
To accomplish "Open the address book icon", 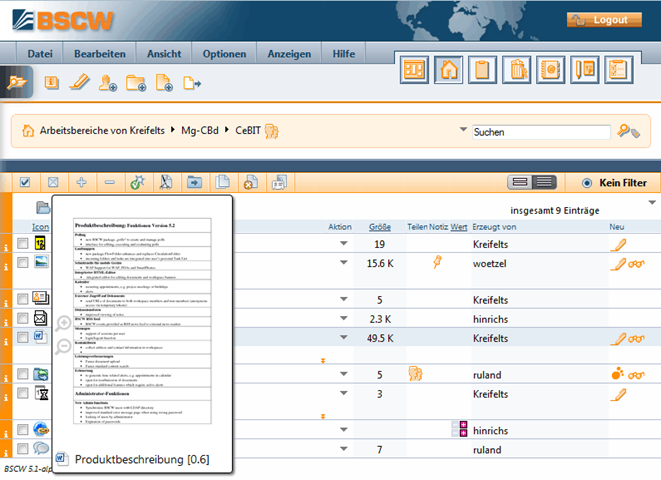I will (x=551, y=70).
